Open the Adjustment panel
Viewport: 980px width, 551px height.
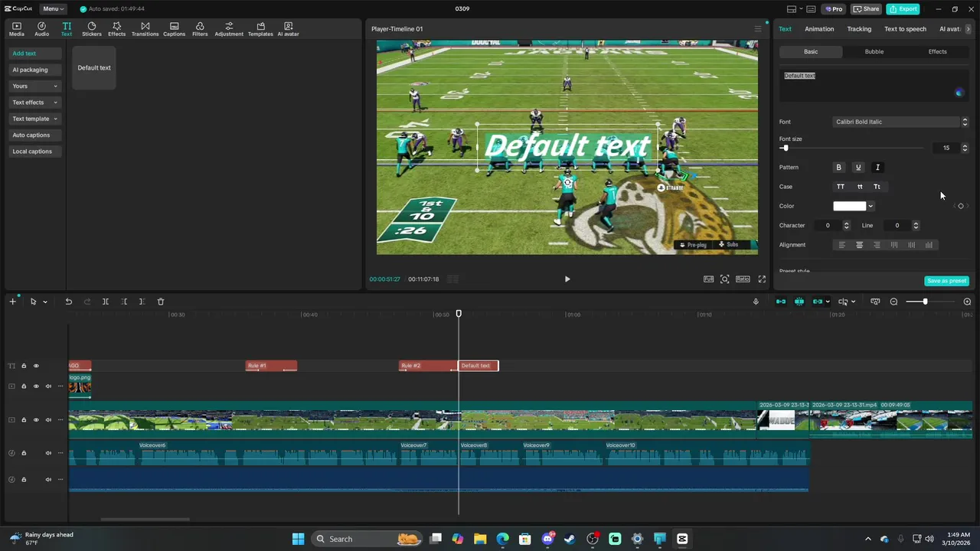tap(229, 29)
